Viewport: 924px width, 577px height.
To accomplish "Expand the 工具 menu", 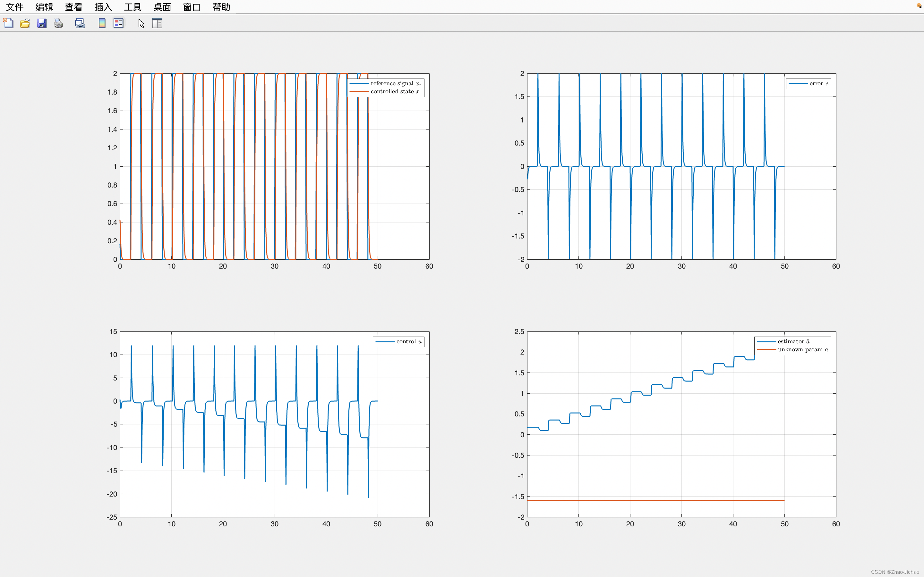I will point(133,7).
